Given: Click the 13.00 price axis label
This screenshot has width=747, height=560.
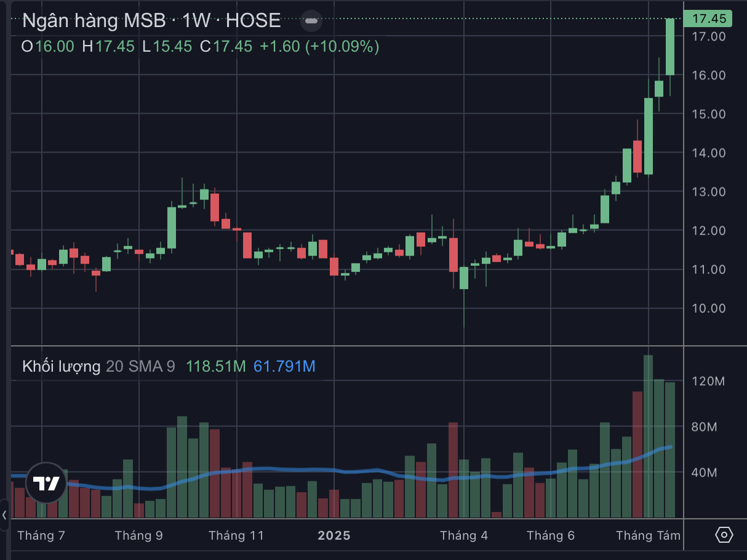Looking at the screenshot, I should tap(709, 191).
